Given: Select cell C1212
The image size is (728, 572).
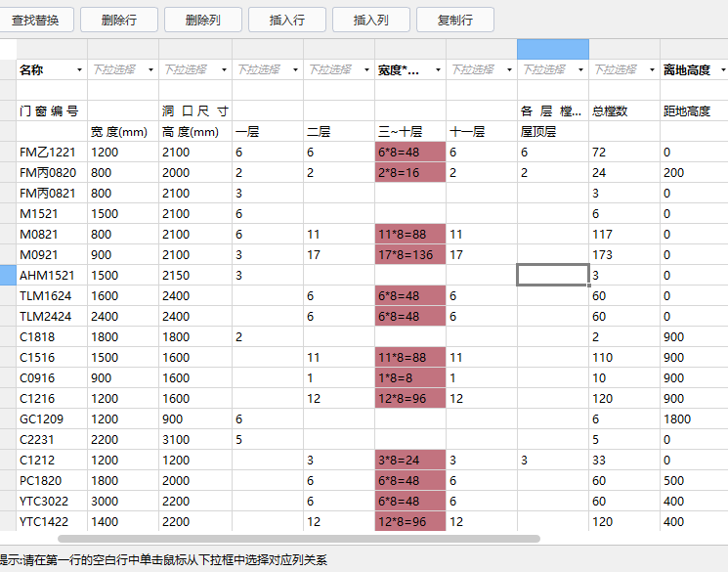Looking at the screenshot, I should pyautogui.click(x=52, y=460).
